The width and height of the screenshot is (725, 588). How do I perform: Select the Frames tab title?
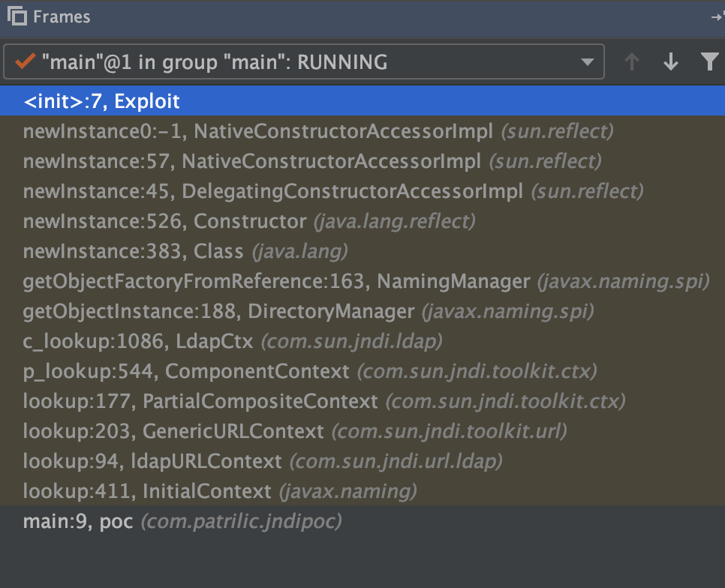[62, 16]
